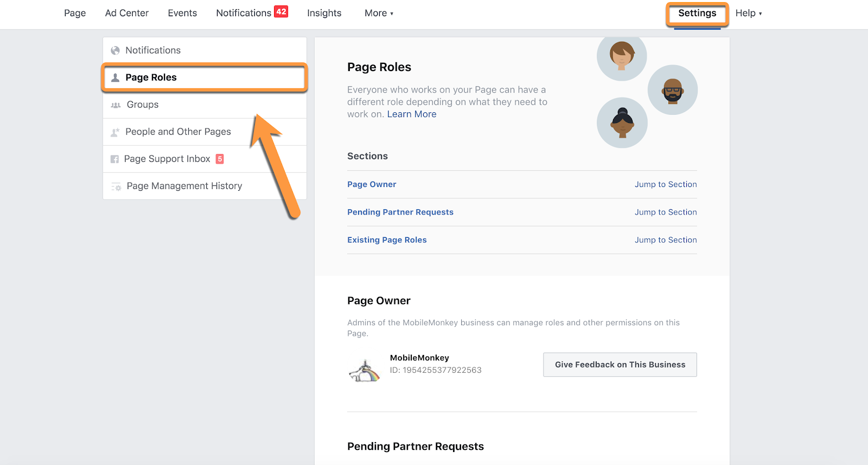Image resolution: width=868 pixels, height=465 pixels.
Task: Switch to the Events tab
Action: pos(182,13)
